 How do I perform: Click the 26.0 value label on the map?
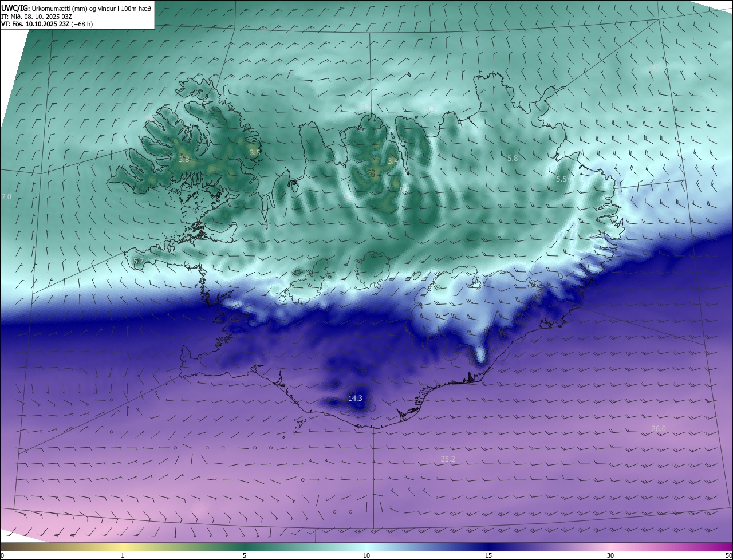(x=659, y=428)
